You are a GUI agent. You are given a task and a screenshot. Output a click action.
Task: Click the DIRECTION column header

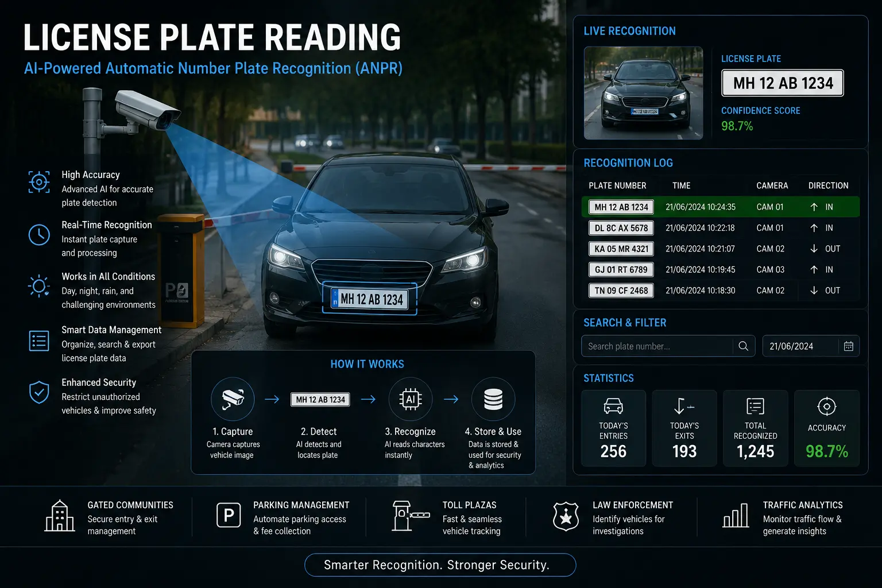(x=829, y=185)
